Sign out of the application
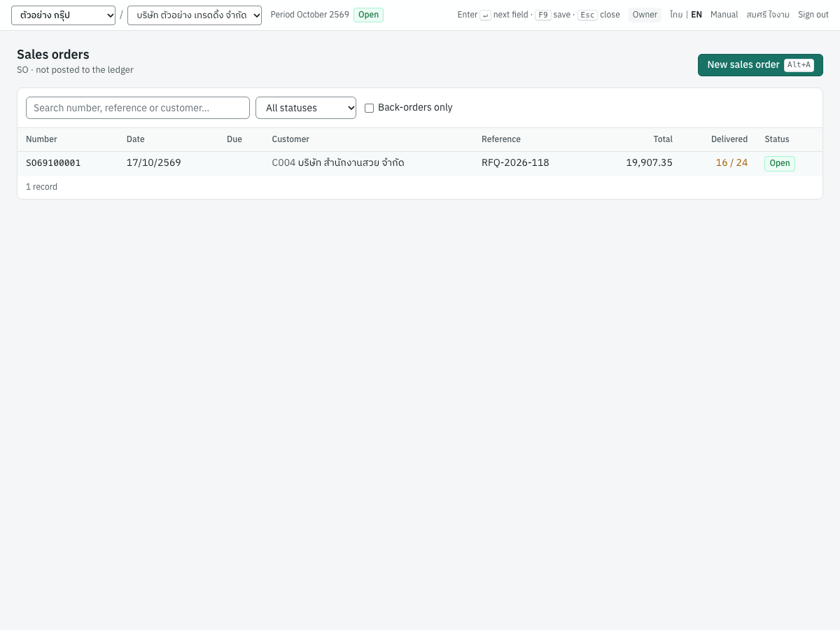The height and width of the screenshot is (630, 840). [x=813, y=15]
